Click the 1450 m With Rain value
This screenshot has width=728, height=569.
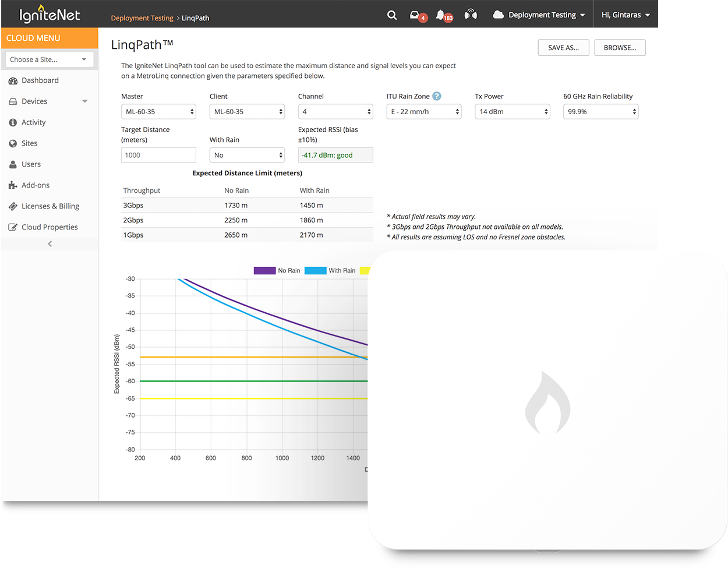[x=312, y=205]
